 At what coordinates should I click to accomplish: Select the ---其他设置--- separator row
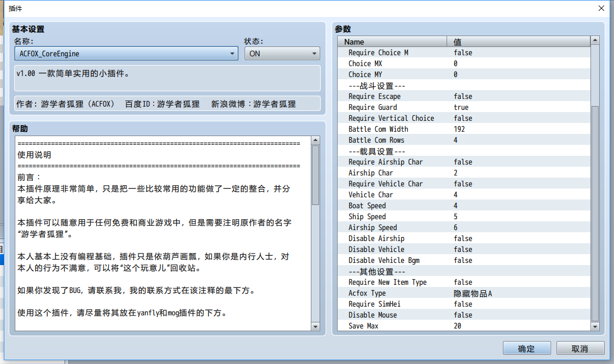pos(464,271)
